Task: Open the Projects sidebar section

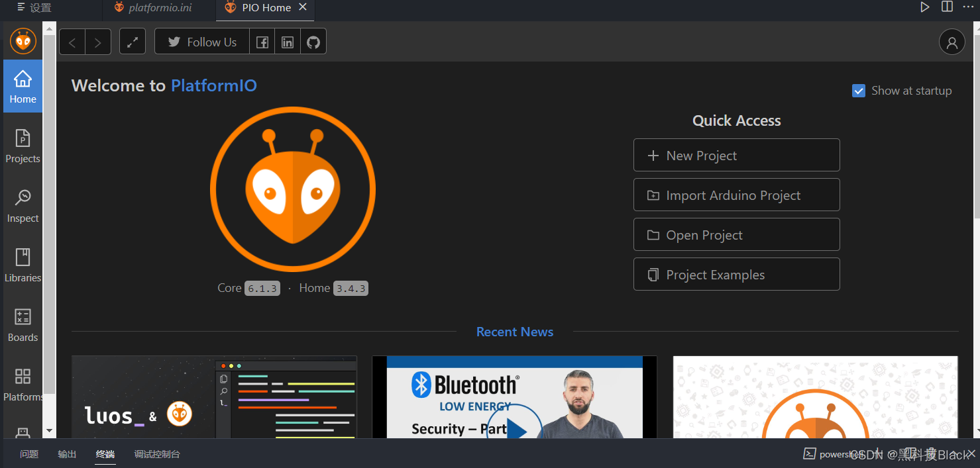Action: pos(23,147)
